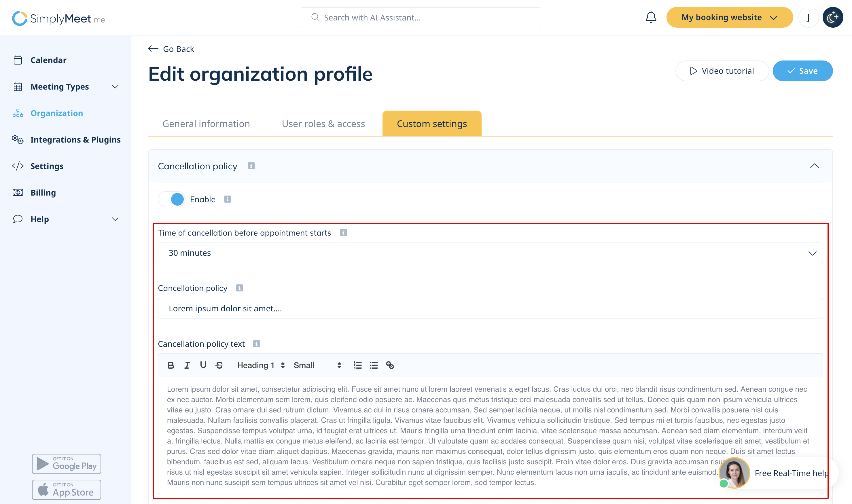
Task: Insert a bulleted list
Action: [374, 365]
